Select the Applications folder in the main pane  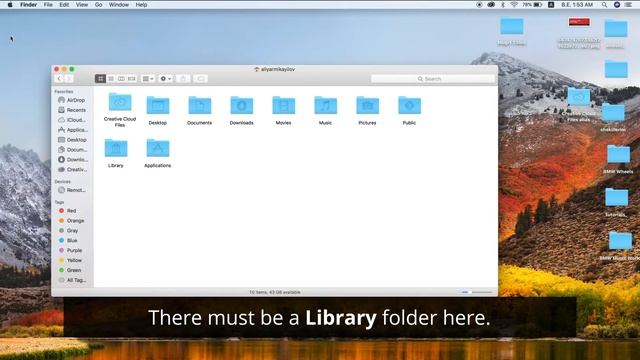click(158, 148)
